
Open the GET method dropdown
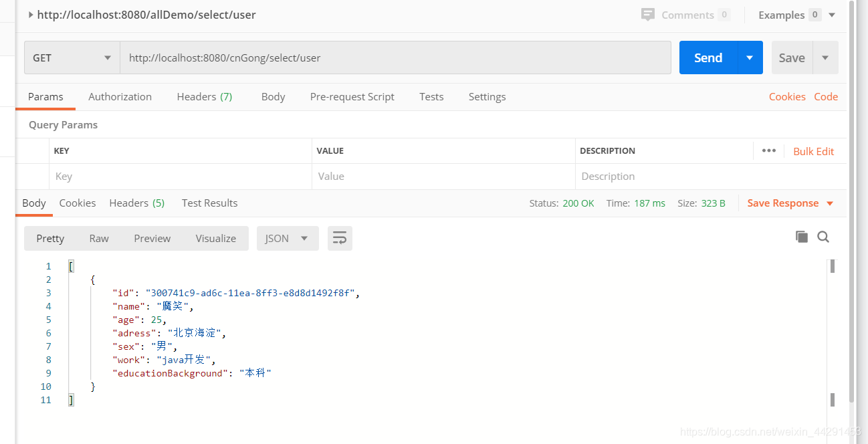[72, 58]
